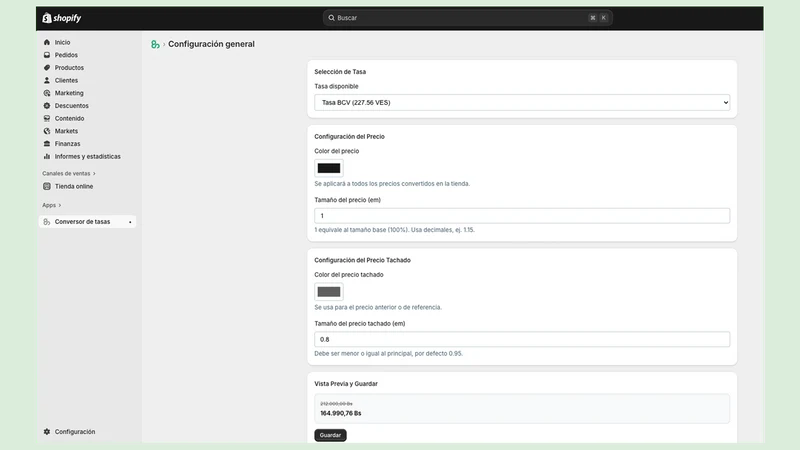Click the Tamaño del precio (em) field

pos(522,216)
